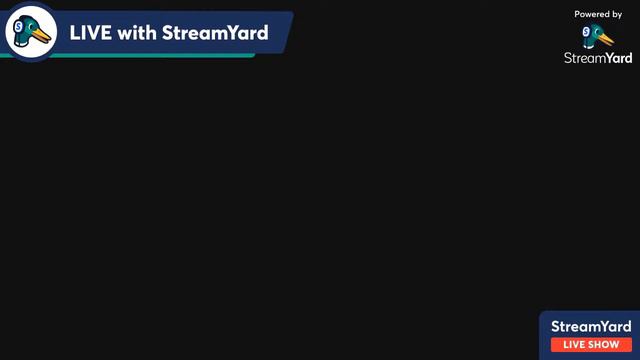Select the "S" badge on the Powered-by duck
Screen dimensions: 640x360
[x=586, y=31]
